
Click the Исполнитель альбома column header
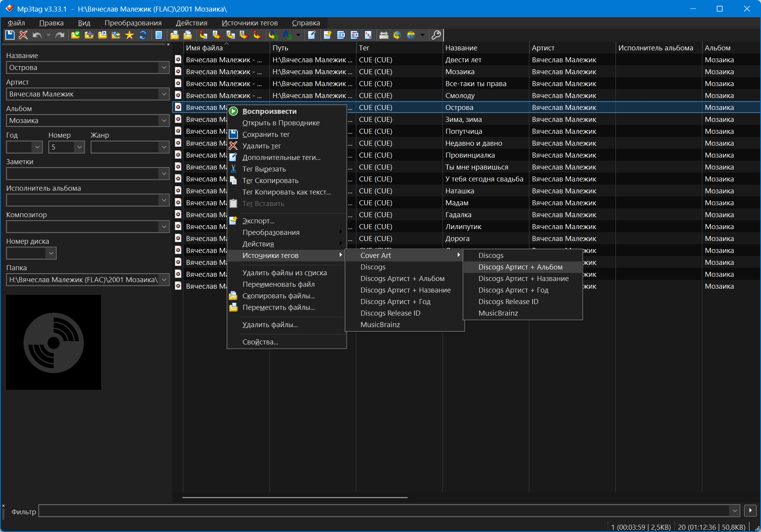tap(655, 48)
